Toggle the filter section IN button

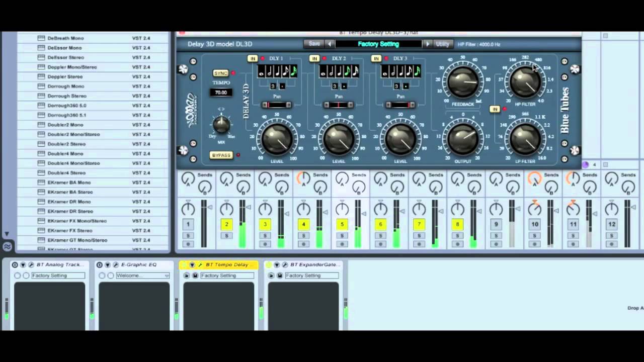(495, 109)
